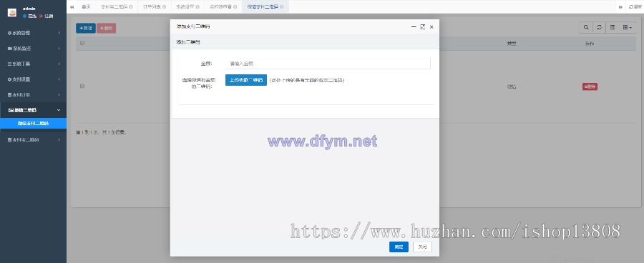
Task: Click the table search magnifier icon
Action: (585, 27)
